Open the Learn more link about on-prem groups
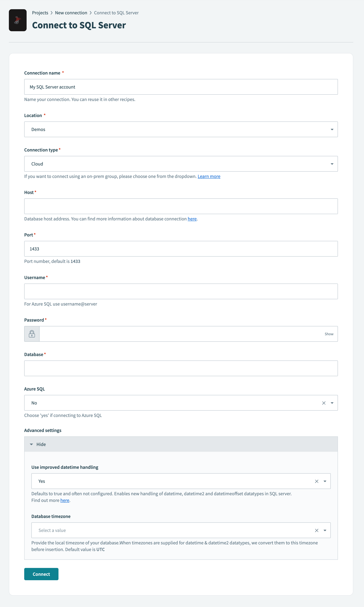 [209, 176]
